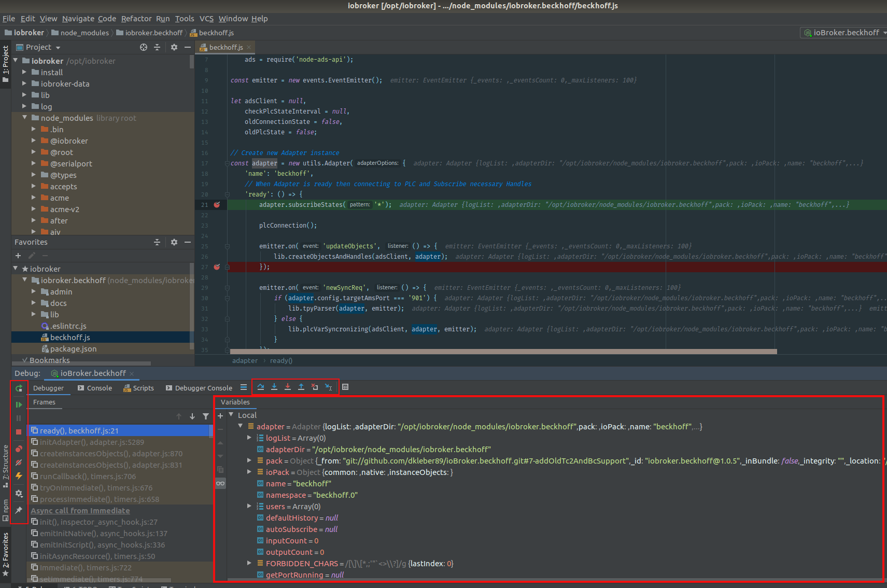Open Evaluate Expression calculator icon
The width and height of the screenshot is (887, 588).
point(345,387)
